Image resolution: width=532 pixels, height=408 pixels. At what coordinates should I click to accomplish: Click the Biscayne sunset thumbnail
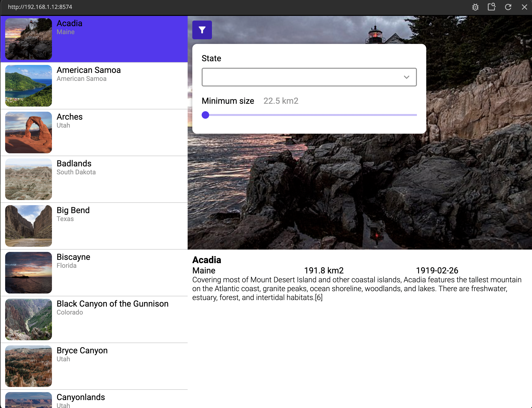(29, 273)
